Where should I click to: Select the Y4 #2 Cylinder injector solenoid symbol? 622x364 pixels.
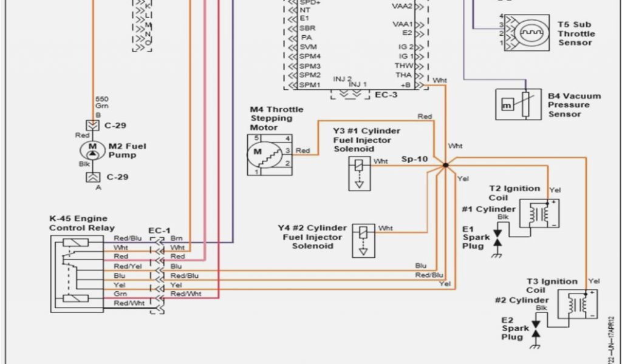point(362,239)
